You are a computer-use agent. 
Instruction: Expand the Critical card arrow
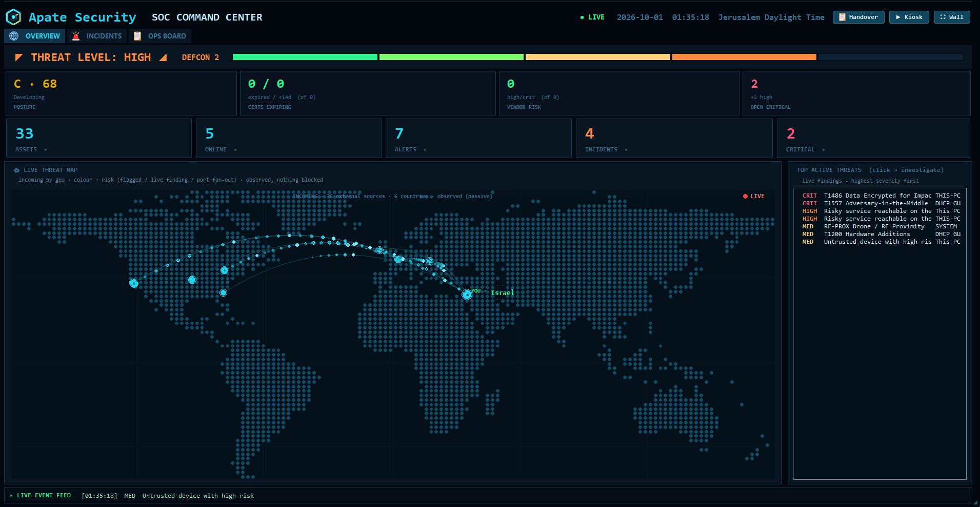[824, 150]
